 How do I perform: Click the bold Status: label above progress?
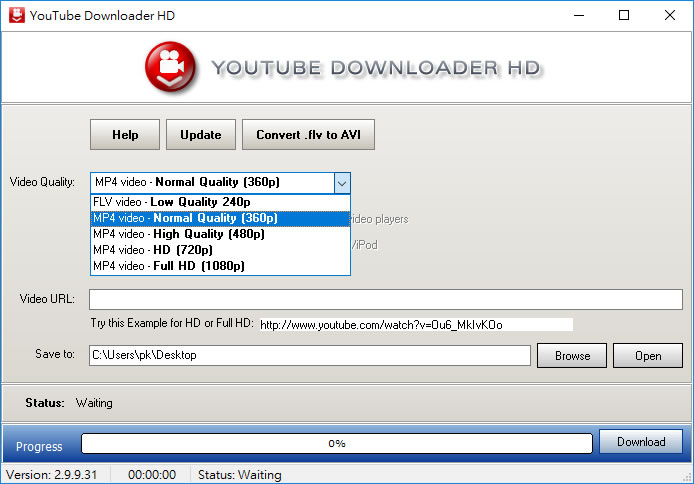[45, 403]
